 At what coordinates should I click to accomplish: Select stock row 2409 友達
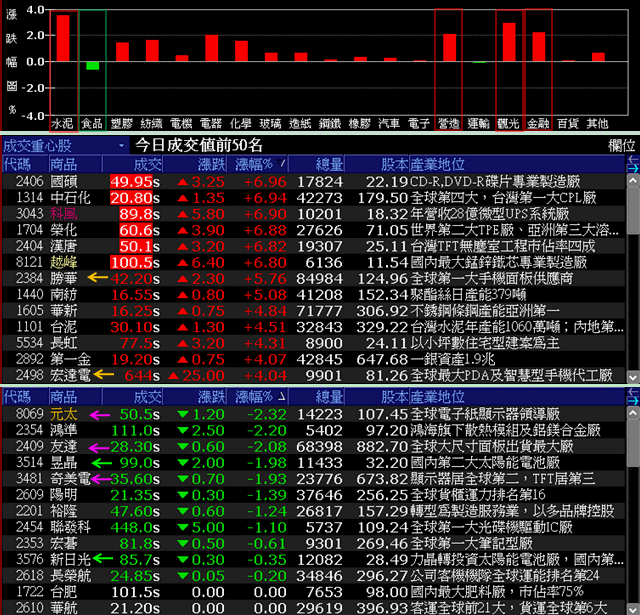tap(313, 446)
